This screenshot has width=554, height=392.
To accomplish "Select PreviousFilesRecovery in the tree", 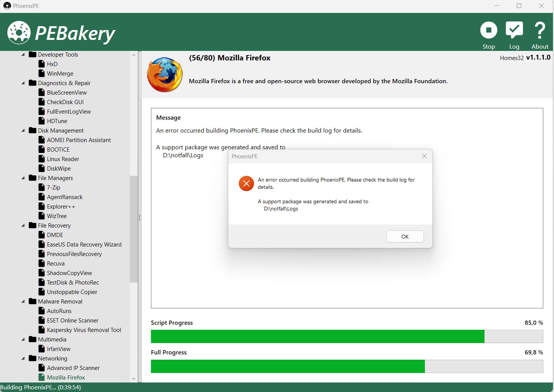I will click(74, 254).
